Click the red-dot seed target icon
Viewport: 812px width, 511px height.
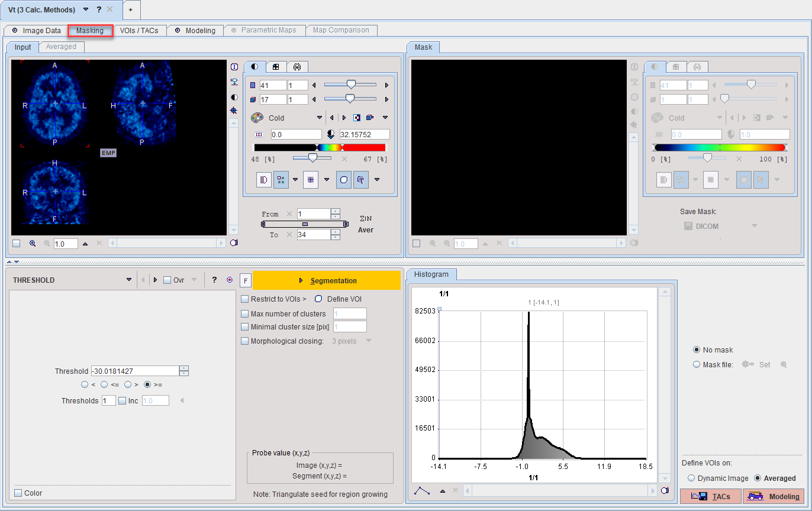click(230, 280)
